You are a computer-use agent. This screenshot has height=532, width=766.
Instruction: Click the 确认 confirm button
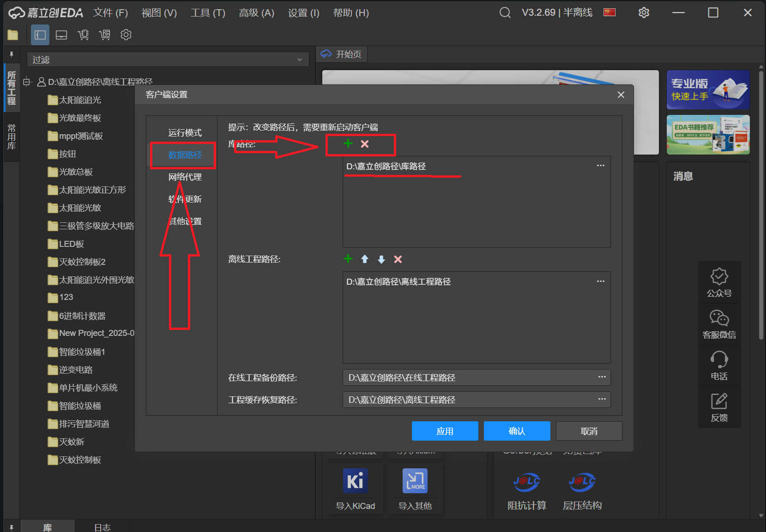[x=517, y=431]
